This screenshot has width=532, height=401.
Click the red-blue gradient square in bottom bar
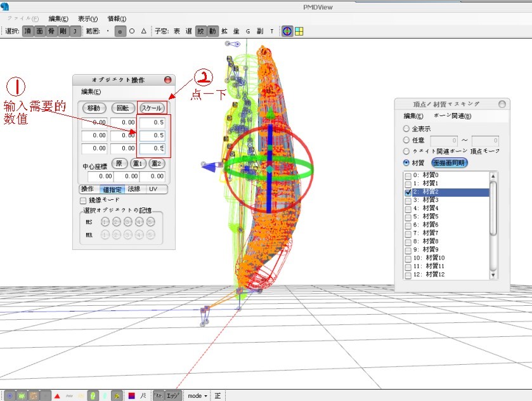coord(132,396)
